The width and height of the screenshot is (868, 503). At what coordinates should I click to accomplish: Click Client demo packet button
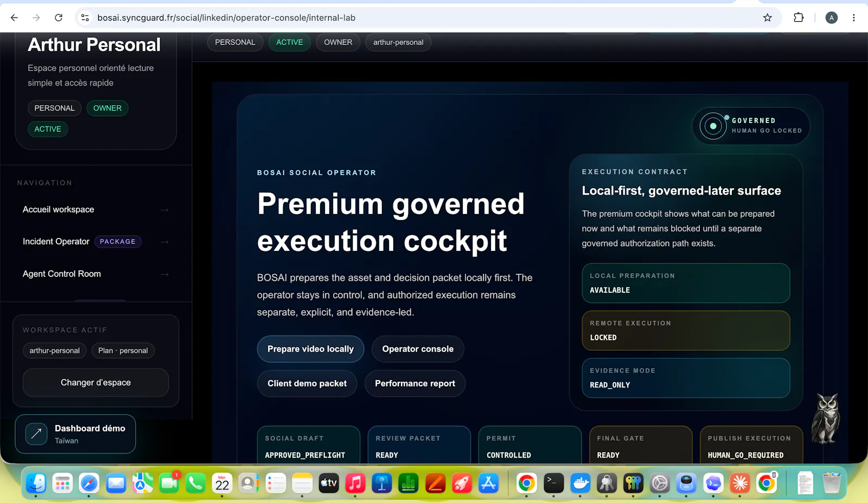point(307,383)
